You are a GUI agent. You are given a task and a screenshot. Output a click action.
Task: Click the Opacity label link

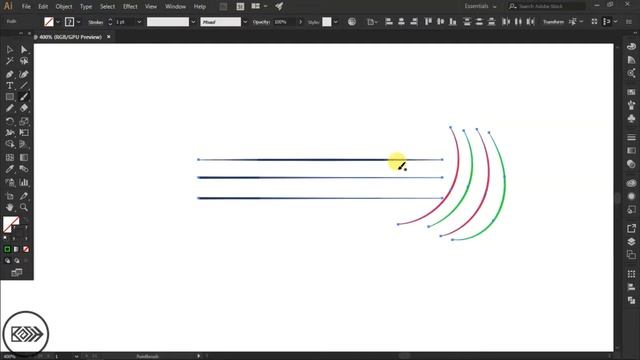click(x=262, y=22)
